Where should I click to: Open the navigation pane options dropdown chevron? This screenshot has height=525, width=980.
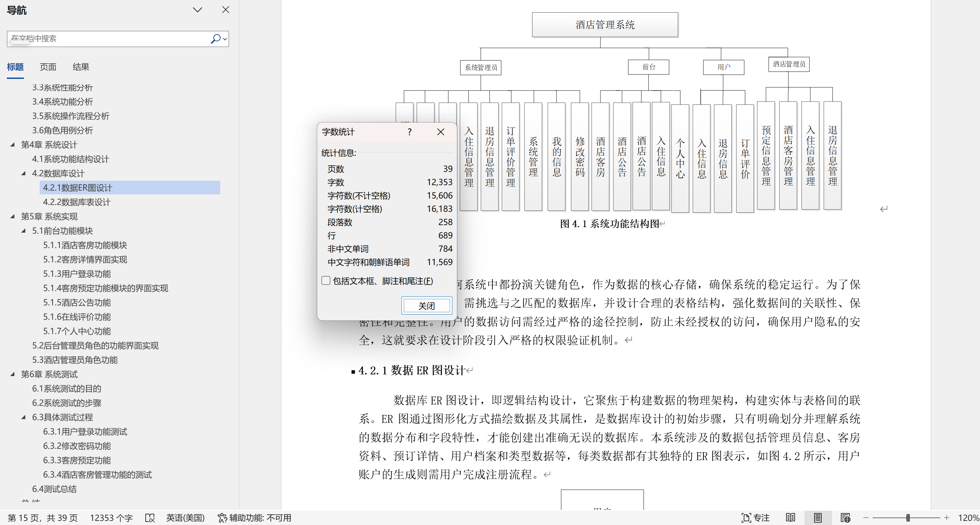click(x=197, y=10)
